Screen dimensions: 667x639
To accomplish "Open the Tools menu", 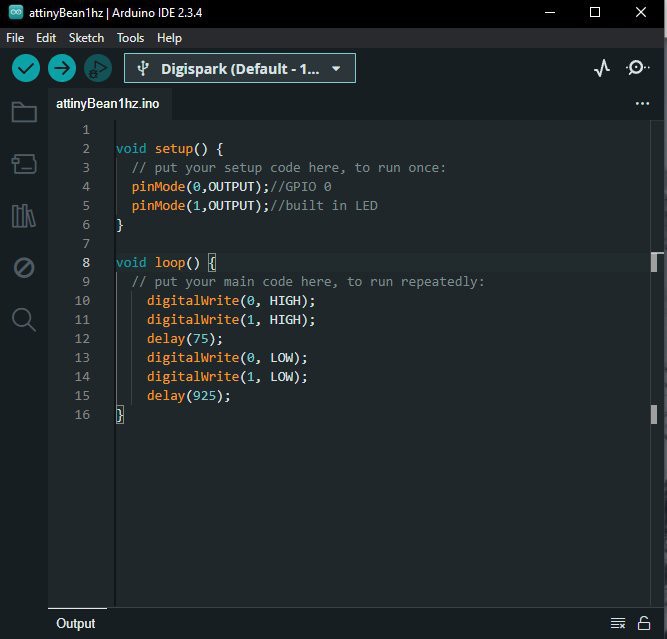I will click(x=130, y=38).
